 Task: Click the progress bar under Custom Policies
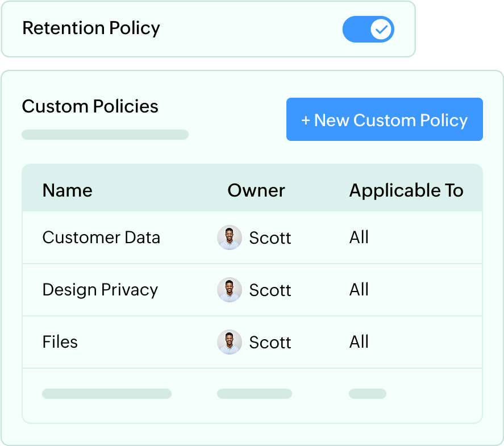105,135
